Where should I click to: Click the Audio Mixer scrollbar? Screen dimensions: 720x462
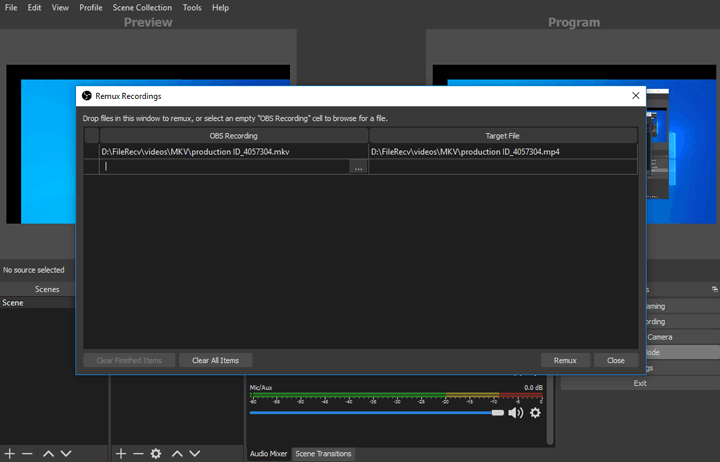550,410
